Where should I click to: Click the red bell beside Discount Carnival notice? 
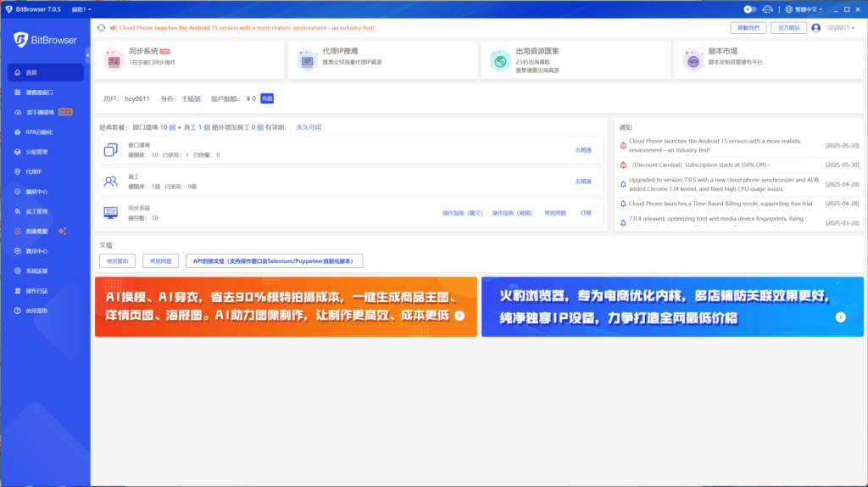pos(623,165)
